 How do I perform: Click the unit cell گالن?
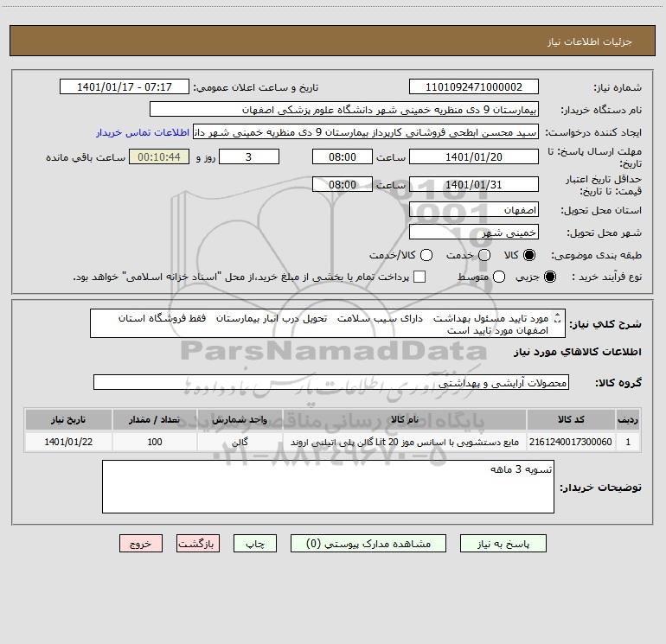(240, 442)
